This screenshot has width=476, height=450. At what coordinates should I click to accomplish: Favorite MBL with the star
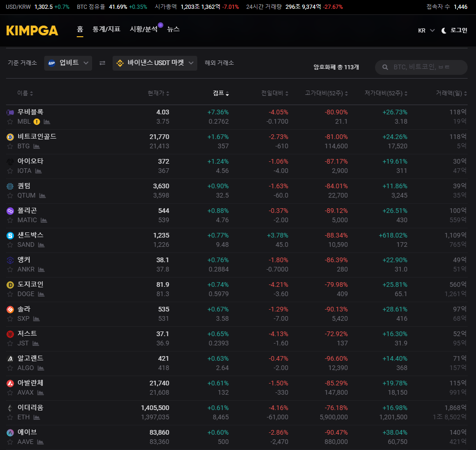point(10,122)
